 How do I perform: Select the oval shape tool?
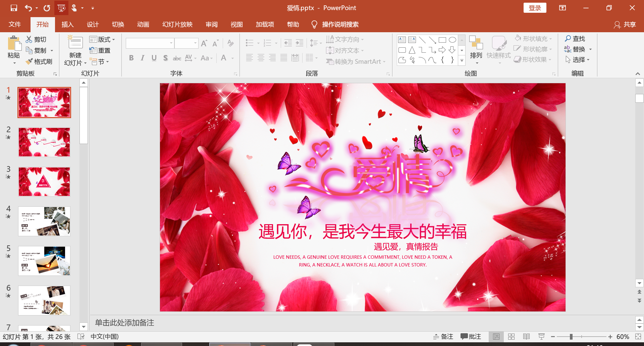pos(452,39)
